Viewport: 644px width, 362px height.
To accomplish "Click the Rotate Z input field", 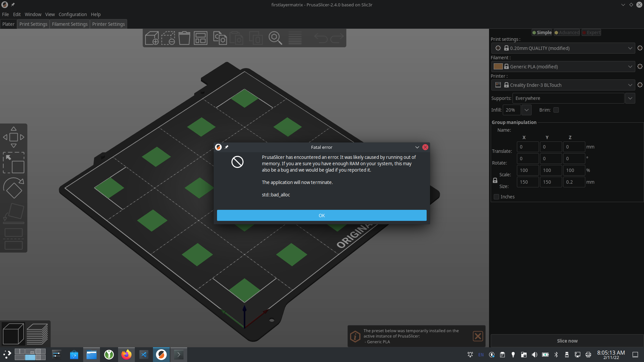I will click(x=574, y=159).
